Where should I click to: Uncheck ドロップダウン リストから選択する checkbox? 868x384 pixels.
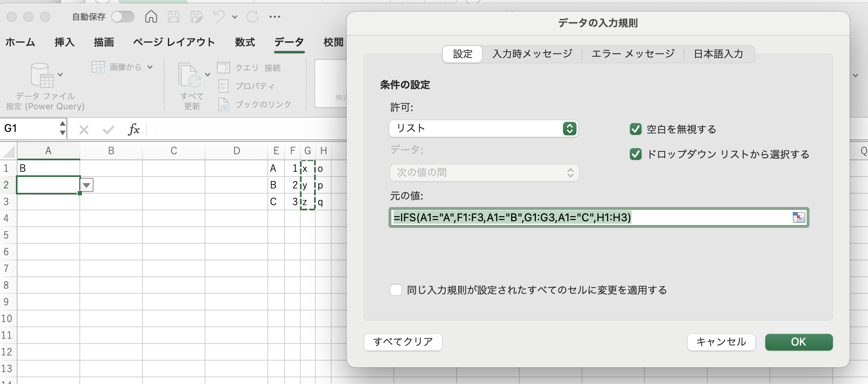635,154
